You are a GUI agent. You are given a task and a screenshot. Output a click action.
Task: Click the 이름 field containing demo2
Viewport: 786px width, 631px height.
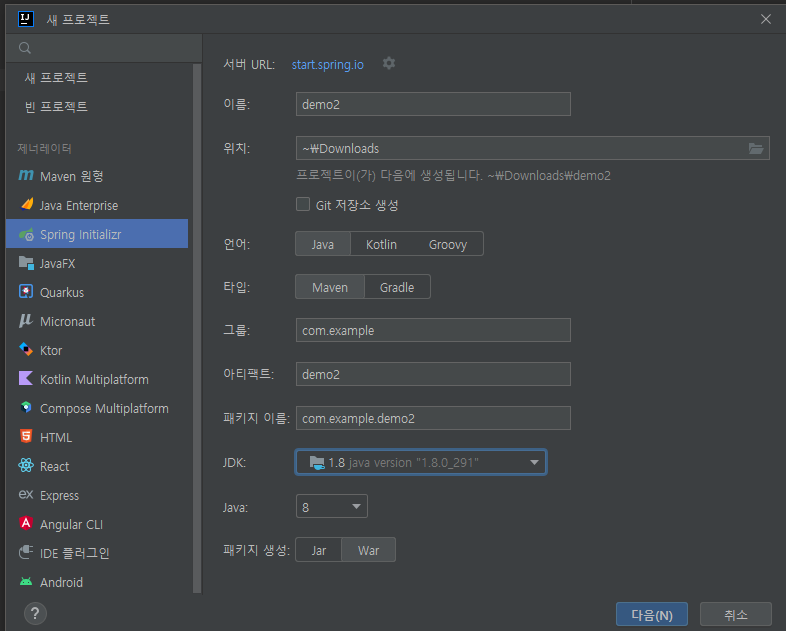point(433,104)
